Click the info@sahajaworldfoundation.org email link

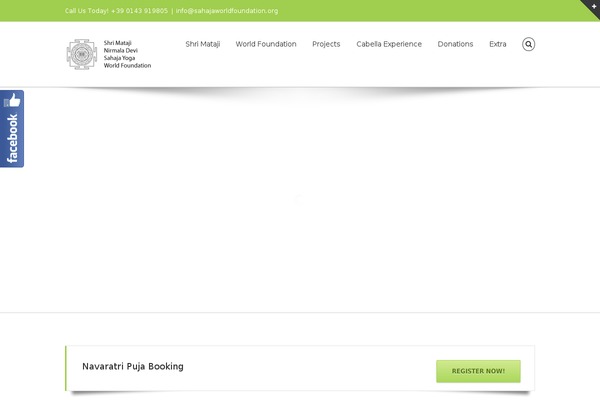(x=227, y=11)
